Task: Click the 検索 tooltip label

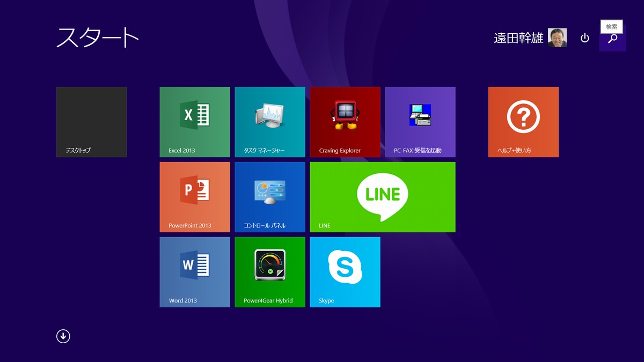Action: (611, 27)
